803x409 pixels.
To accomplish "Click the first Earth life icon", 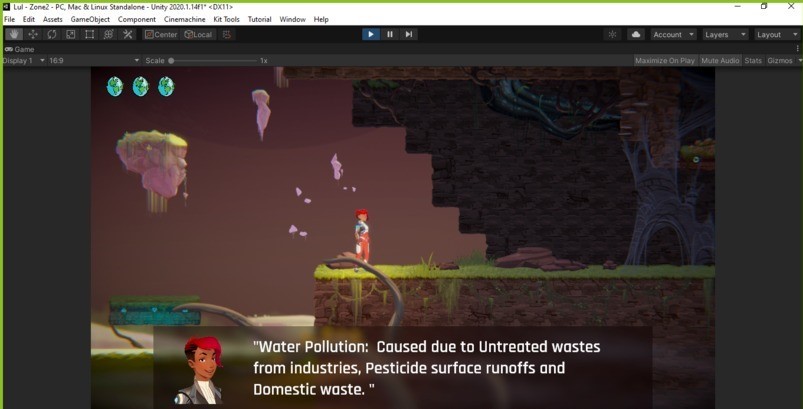I will [x=115, y=86].
